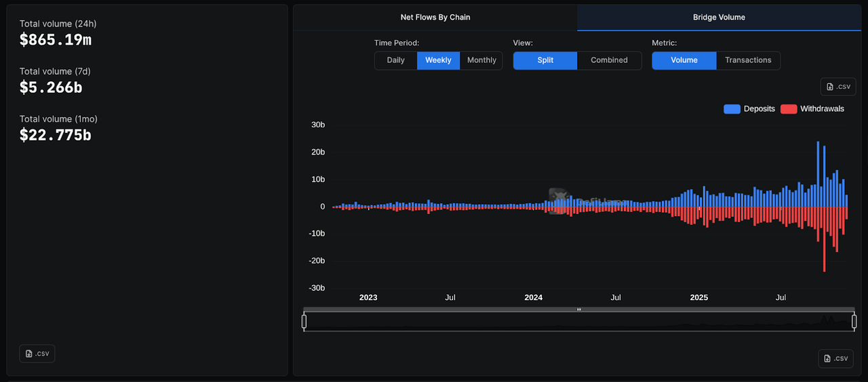Change the metric to Transactions
Image resolution: width=868 pixels, height=382 pixels.
[748, 60]
